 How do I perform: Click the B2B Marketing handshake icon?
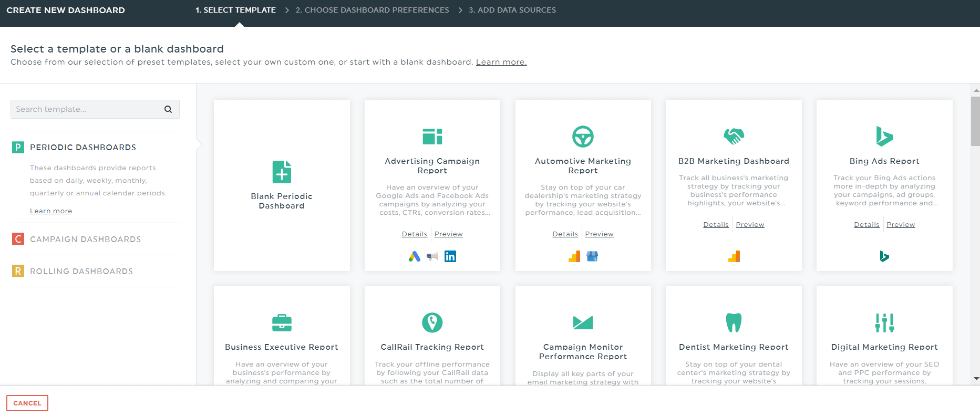pyautogui.click(x=734, y=137)
